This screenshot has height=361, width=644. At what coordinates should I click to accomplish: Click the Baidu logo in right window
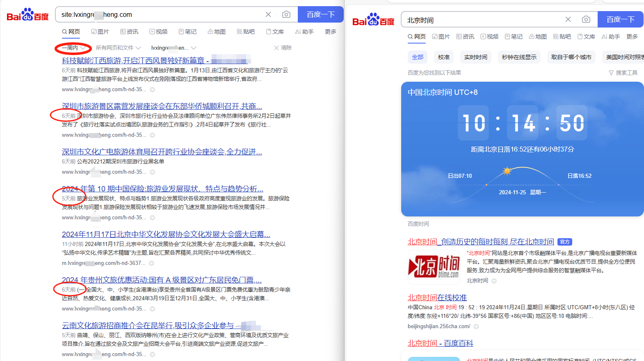point(373,20)
